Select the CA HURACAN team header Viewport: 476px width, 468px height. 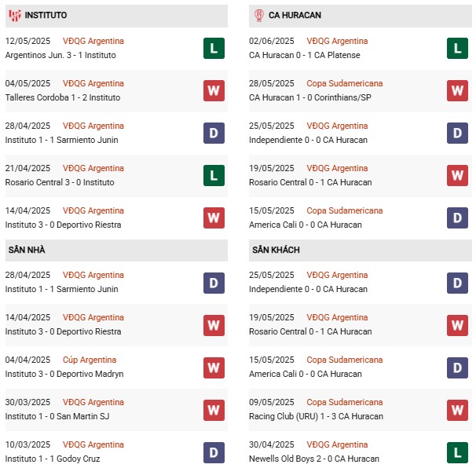pos(361,16)
